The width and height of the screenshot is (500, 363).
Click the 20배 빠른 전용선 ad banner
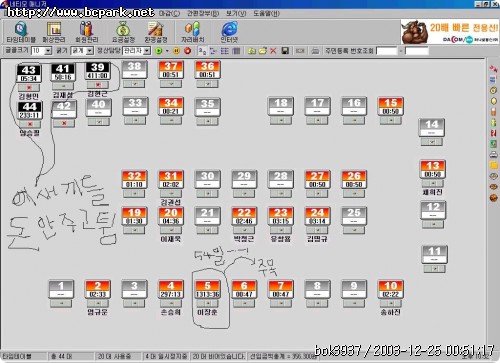450,32
